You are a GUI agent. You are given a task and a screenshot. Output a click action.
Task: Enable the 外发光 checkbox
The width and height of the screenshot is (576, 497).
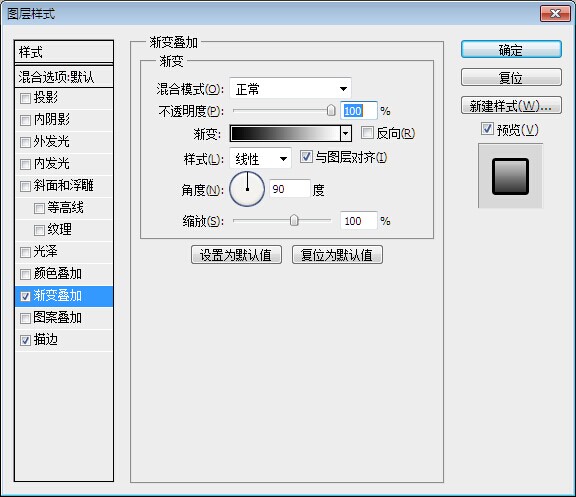tap(25, 142)
